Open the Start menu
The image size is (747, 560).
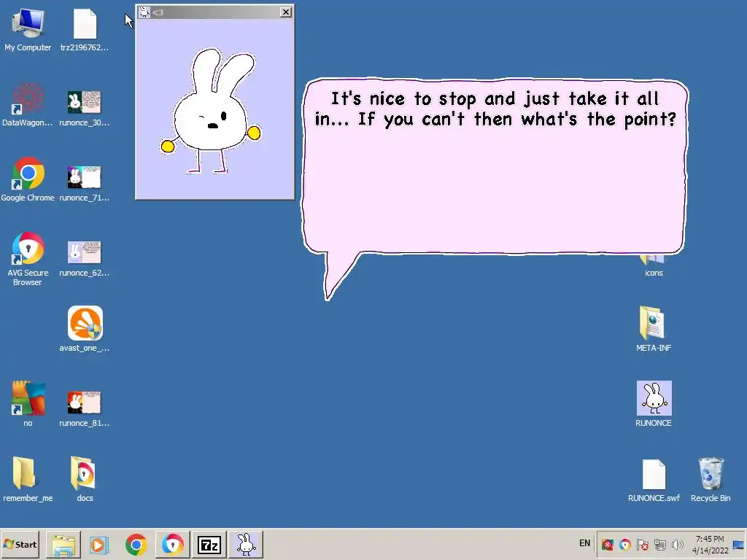pos(20,544)
